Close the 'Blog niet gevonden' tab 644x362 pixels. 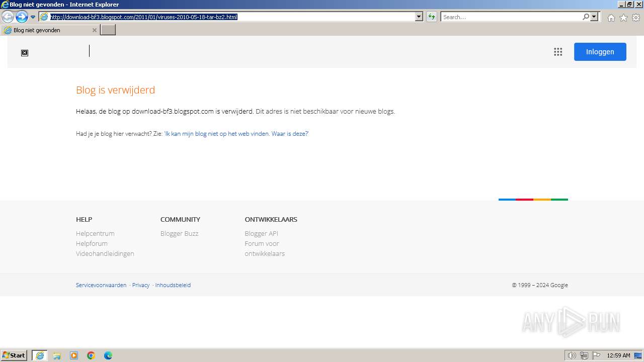point(94,30)
